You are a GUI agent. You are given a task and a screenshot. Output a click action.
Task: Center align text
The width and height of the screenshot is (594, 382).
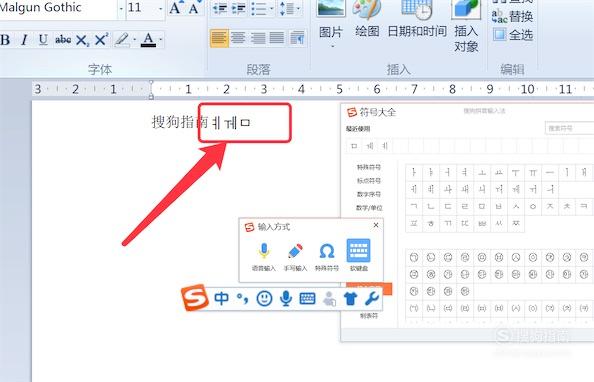[238, 38]
